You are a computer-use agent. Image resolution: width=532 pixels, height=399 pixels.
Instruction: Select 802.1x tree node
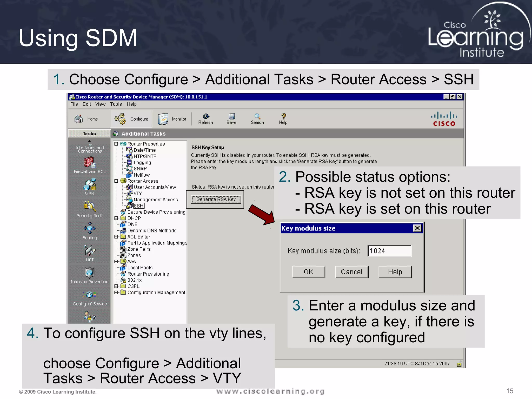click(x=134, y=280)
